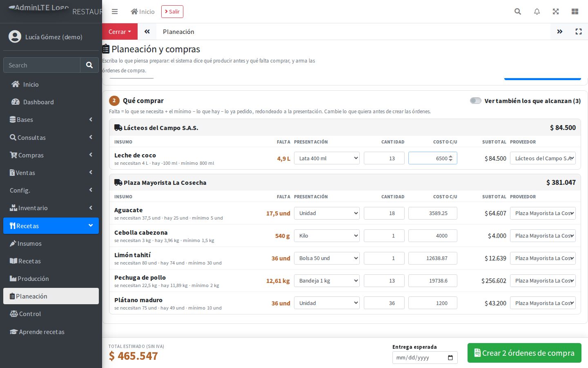Viewport: 588px width, 368px height.
Task: Click the sidebar search button
Action: [x=89, y=65]
